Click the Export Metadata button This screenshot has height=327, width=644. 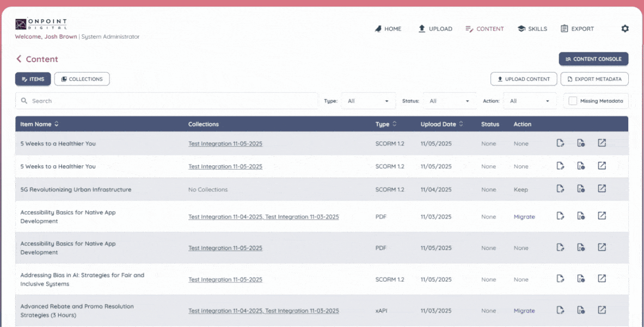coord(594,79)
